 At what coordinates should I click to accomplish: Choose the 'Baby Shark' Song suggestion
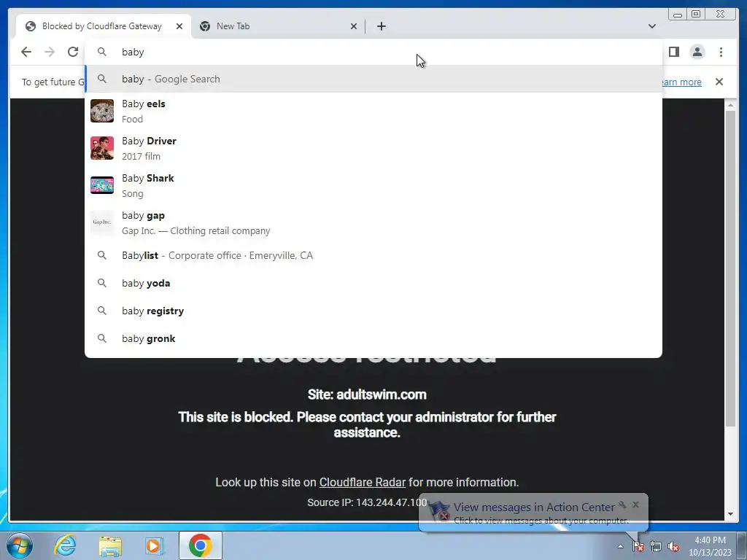(373, 185)
